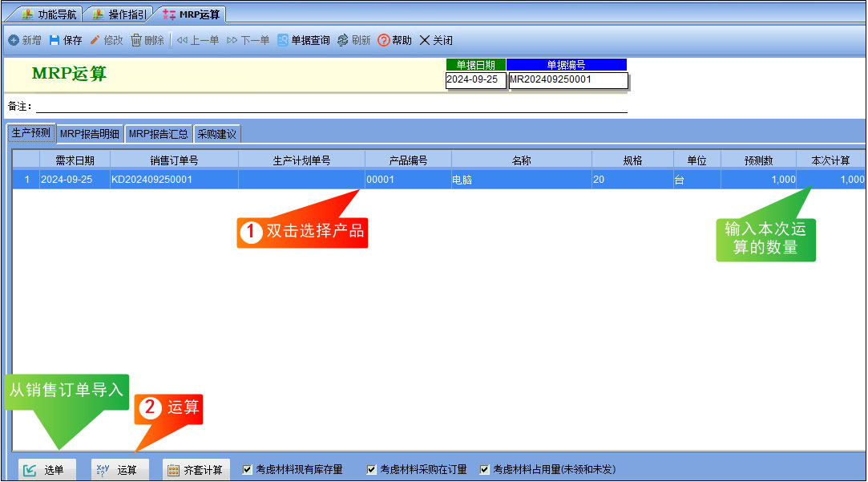
Task: Click the 运算 calculate button
Action: (120, 470)
